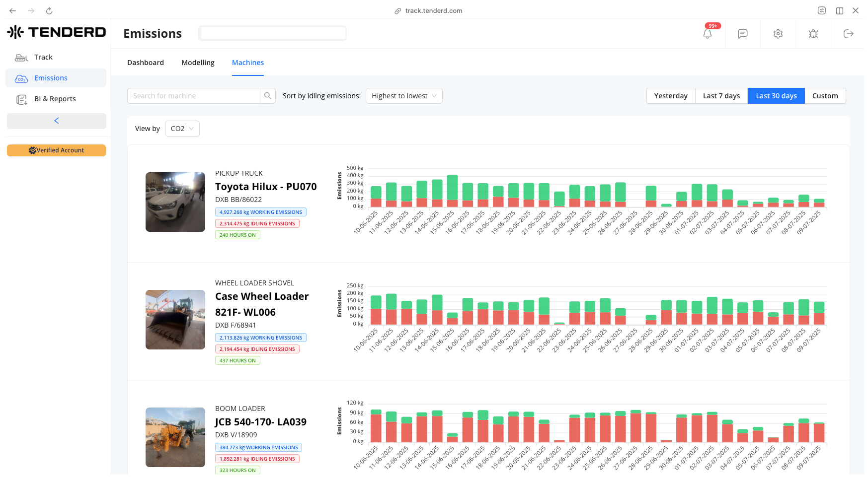Click the 4,927.268 kg WORKING EMISSIONS tag
Viewport: 868px width, 480px height.
261,212
